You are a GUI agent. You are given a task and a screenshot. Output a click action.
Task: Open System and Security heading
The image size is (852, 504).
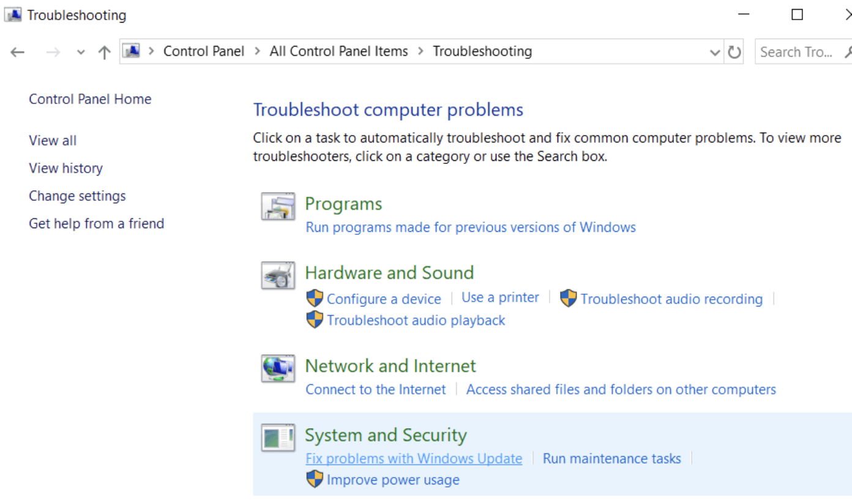tap(386, 435)
